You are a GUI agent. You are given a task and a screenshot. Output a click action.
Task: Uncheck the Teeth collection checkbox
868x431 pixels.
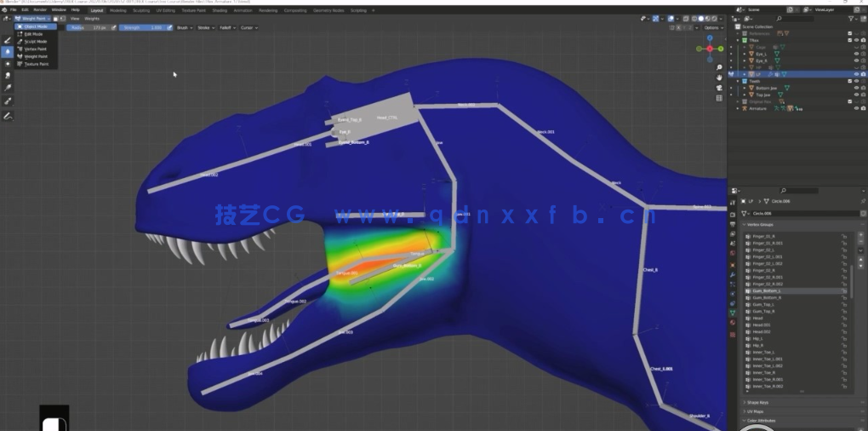point(850,81)
